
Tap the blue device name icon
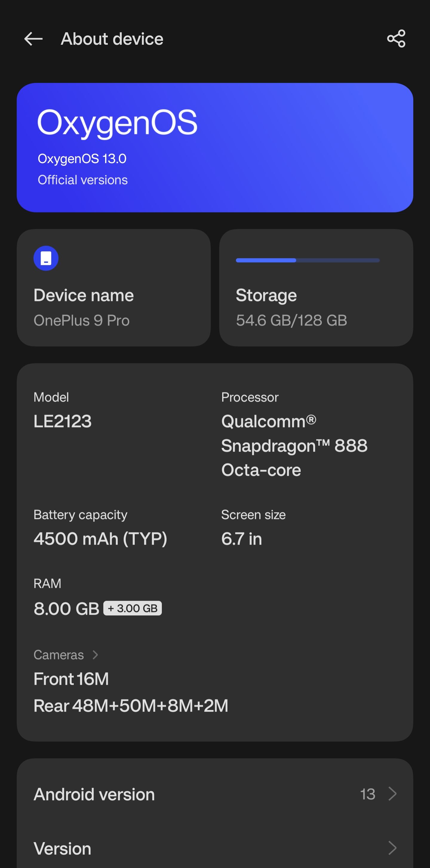click(46, 258)
